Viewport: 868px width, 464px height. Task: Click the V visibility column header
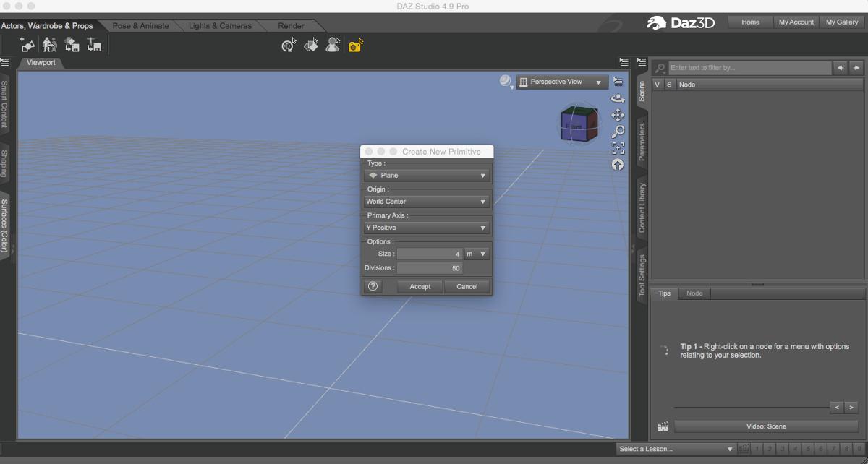(658, 85)
